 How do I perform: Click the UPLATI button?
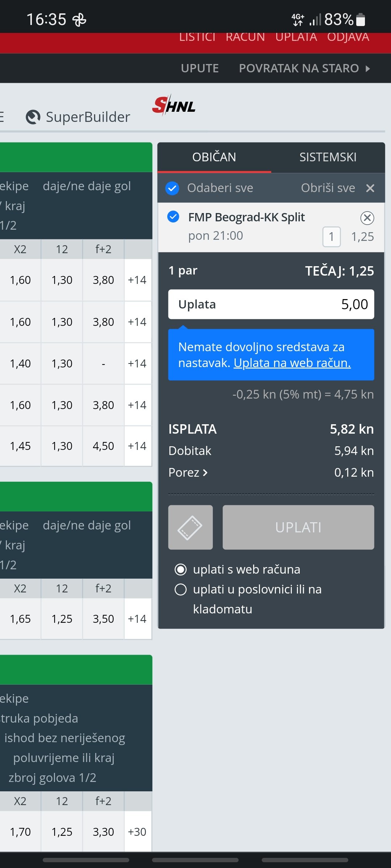(x=298, y=527)
